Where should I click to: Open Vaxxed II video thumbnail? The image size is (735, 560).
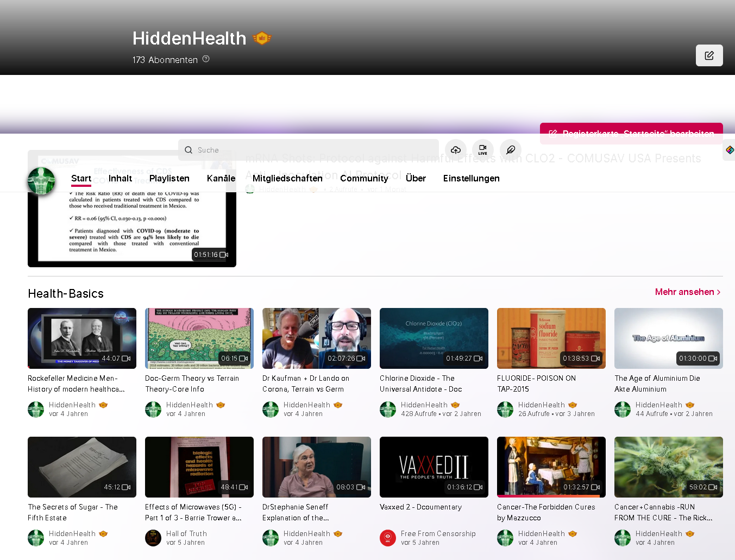click(x=434, y=467)
